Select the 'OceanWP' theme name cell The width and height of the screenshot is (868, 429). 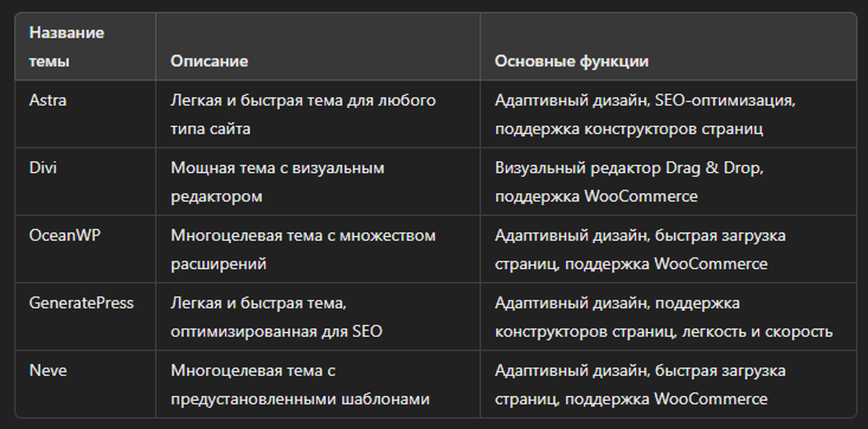click(x=85, y=249)
